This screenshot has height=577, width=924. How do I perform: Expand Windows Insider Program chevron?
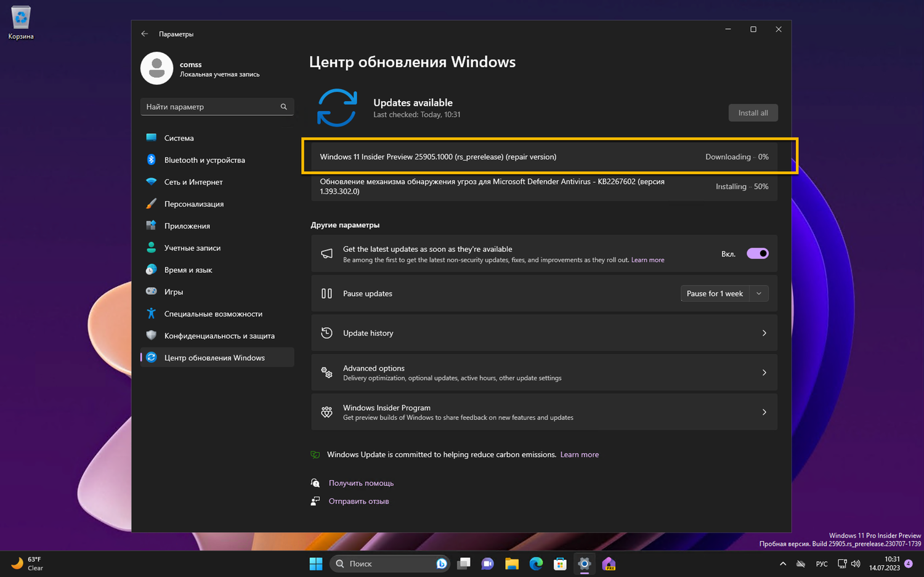(764, 412)
